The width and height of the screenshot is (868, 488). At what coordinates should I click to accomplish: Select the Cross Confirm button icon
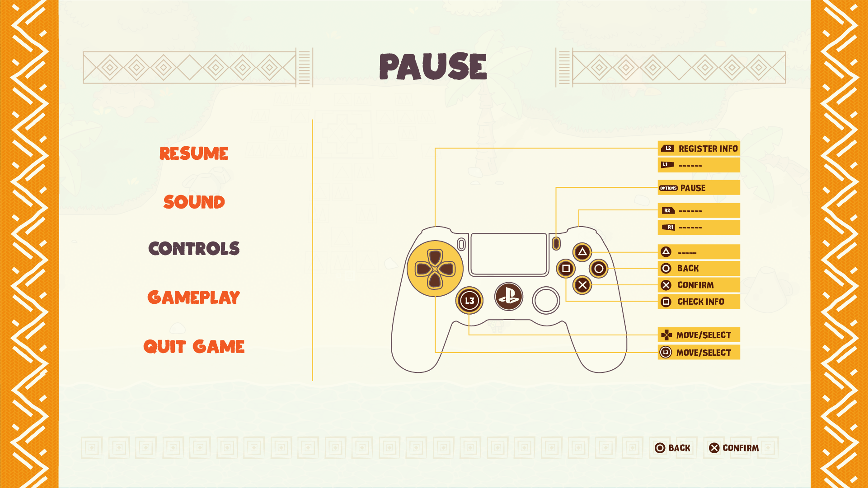[x=664, y=285]
